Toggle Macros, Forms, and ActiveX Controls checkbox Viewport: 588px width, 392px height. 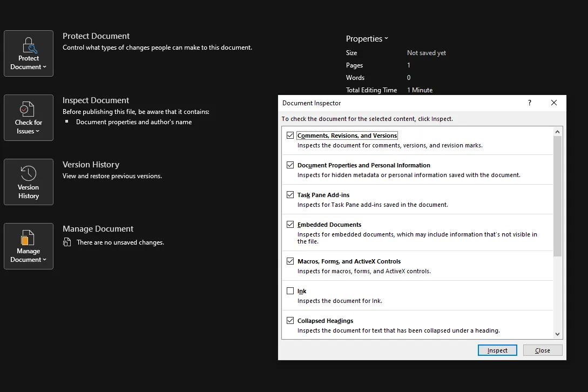(x=290, y=261)
